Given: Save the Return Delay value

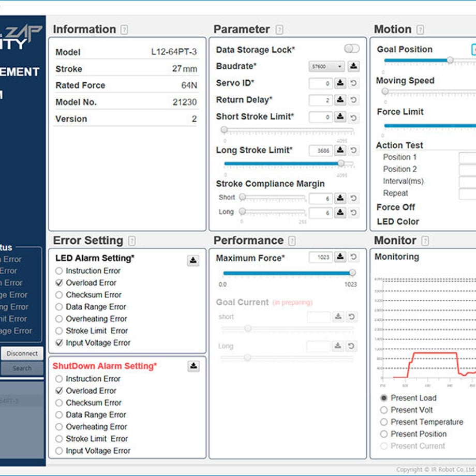Looking at the screenshot, I should (x=340, y=99).
